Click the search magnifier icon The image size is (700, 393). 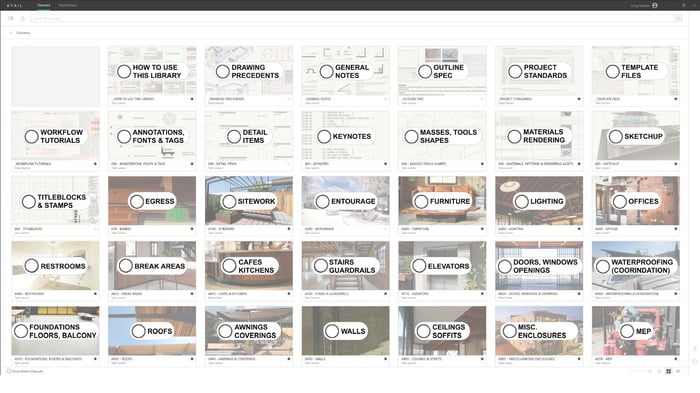pyautogui.click(x=678, y=18)
